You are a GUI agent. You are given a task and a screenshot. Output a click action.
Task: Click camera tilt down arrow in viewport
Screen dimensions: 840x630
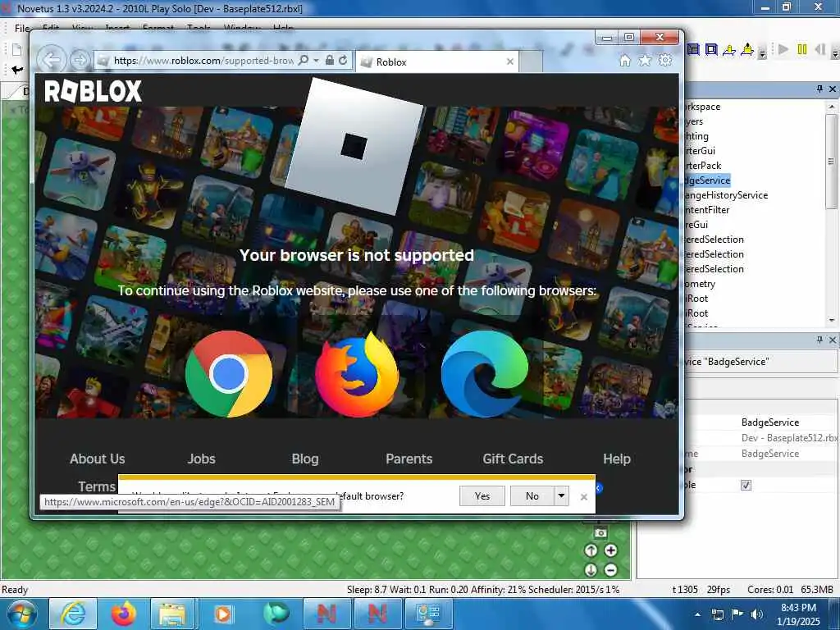click(x=591, y=570)
